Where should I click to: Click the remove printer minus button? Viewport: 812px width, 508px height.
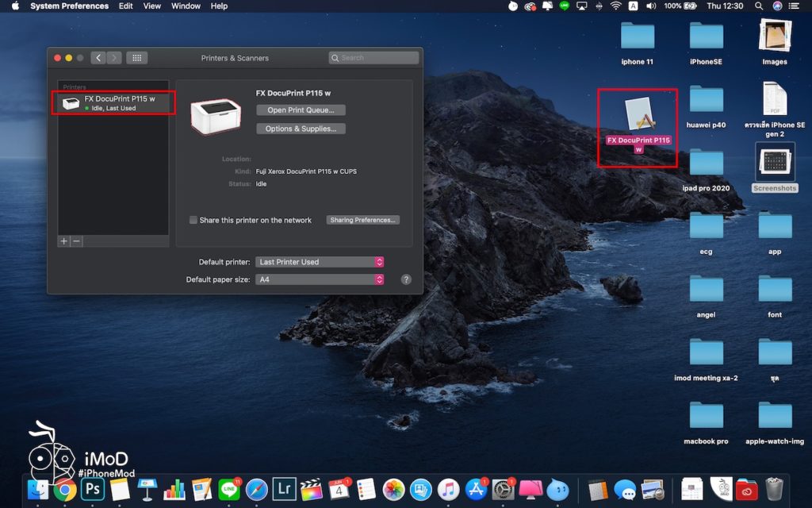point(76,241)
